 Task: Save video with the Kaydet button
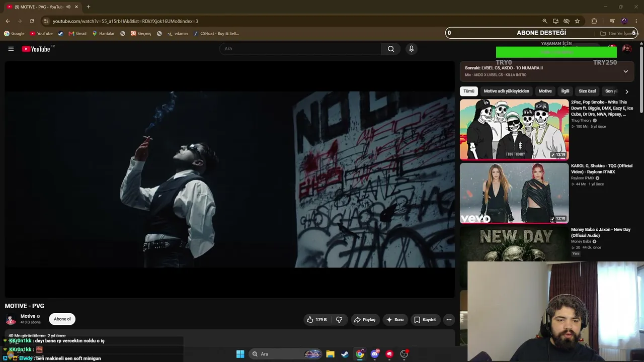tap(425, 320)
